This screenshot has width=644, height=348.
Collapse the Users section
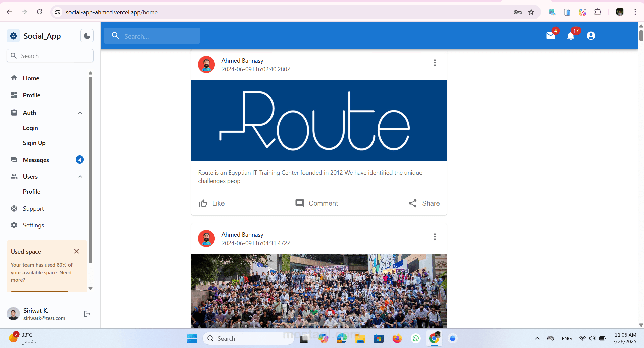tap(80, 176)
